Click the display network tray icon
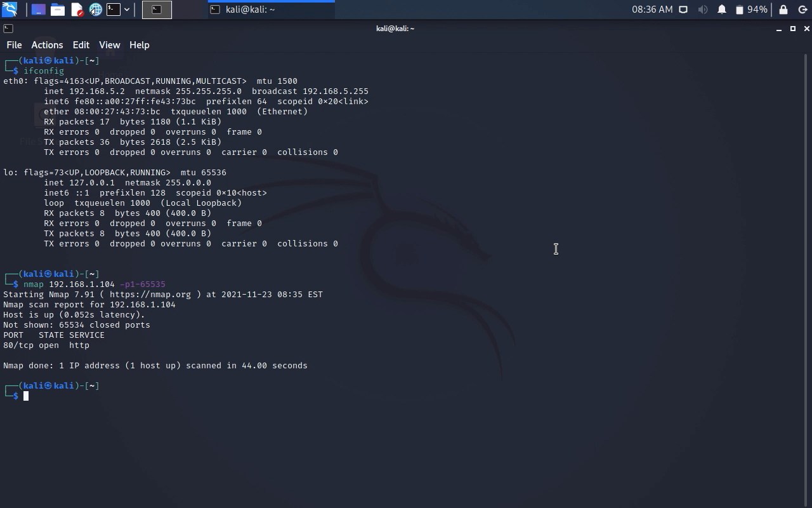 pyautogui.click(x=683, y=10)
